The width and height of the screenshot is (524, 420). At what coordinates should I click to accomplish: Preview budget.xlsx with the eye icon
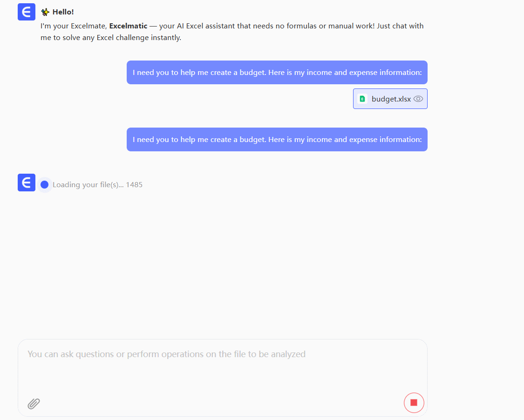(x=418, y=99)
